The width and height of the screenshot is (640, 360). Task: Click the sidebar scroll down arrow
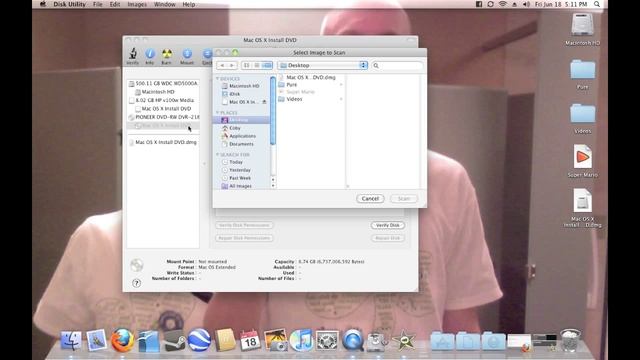(x=273, y=186)
